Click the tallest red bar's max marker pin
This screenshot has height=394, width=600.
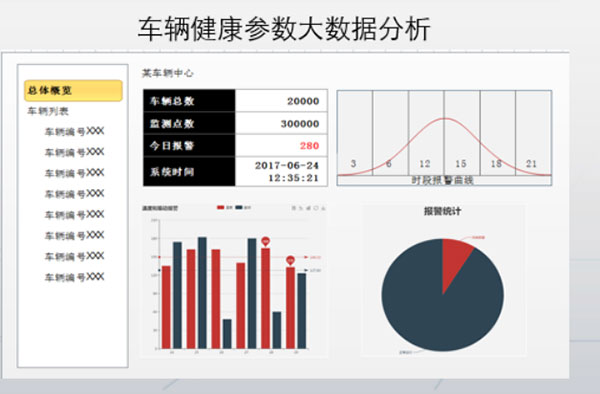[266, 241]
